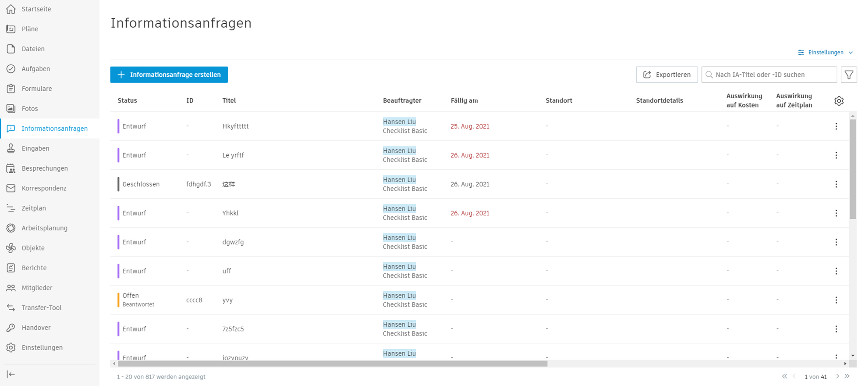
Task: Open Besprechungen calendar icon in sidebar
Action: click(x=11, y=168)
